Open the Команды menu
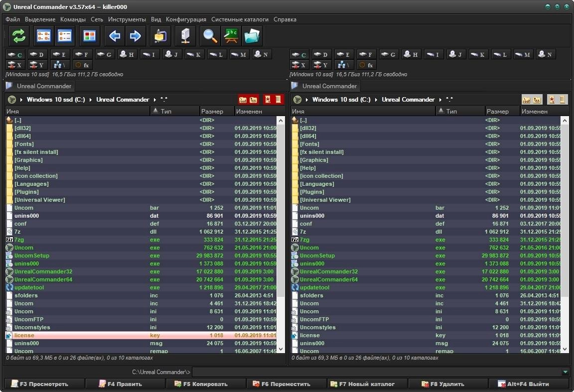 (73, 19)
